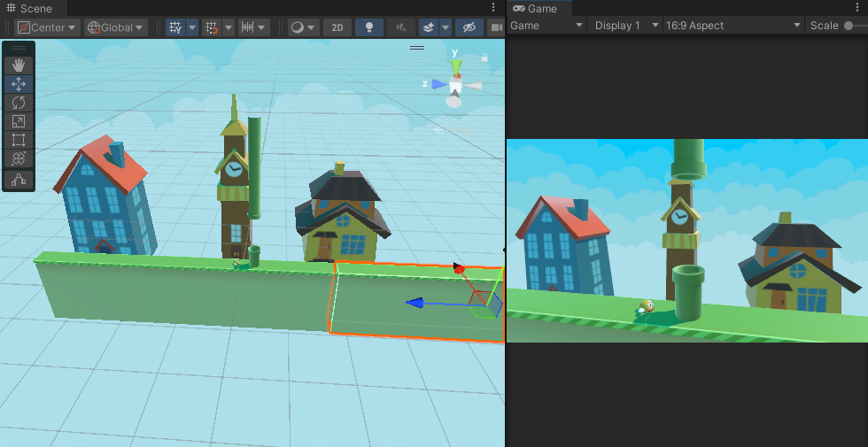Image resolution: width=868 pixels, height=447 pixels.
Task: Click the blue Z axis cone
Action: tap(439, 84)
